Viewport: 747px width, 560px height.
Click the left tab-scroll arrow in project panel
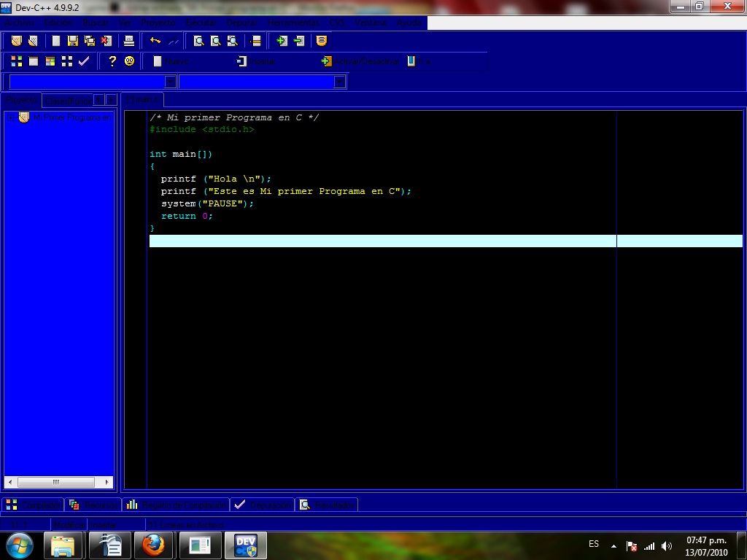[98, 99]
